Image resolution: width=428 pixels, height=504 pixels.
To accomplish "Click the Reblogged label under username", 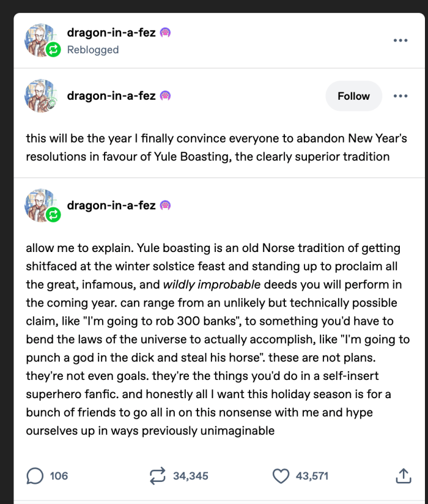I will pyautogui.click(x=93, y=50).
